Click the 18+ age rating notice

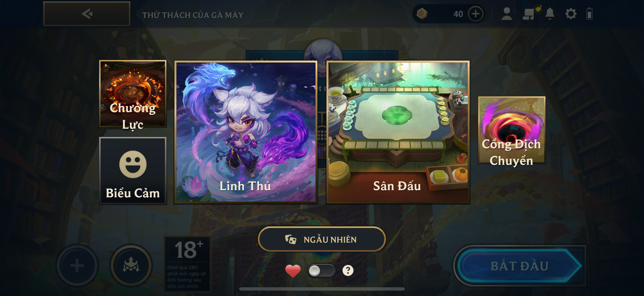pos(187,263)
